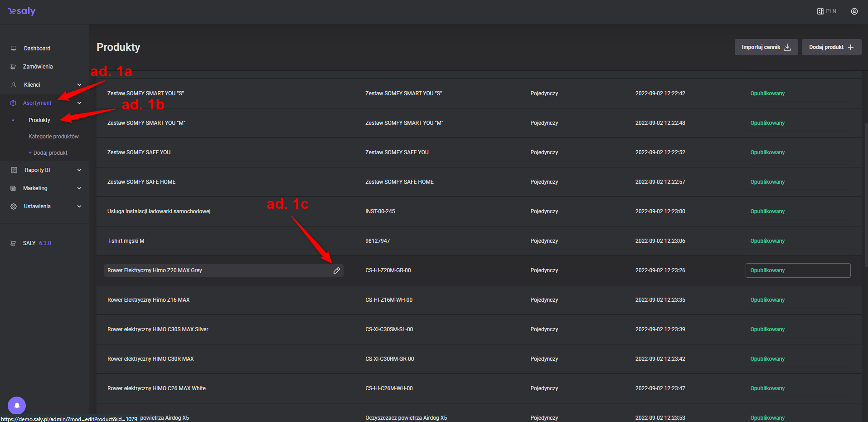Open the Opublikowany status dropdown for Rower Z20
Viewport: 868px width, 422px height.
[x=797, y=270]
